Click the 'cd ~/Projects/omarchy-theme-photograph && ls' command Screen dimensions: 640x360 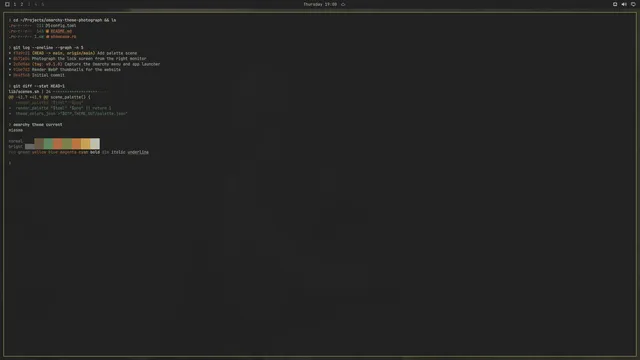pos(64,20)
